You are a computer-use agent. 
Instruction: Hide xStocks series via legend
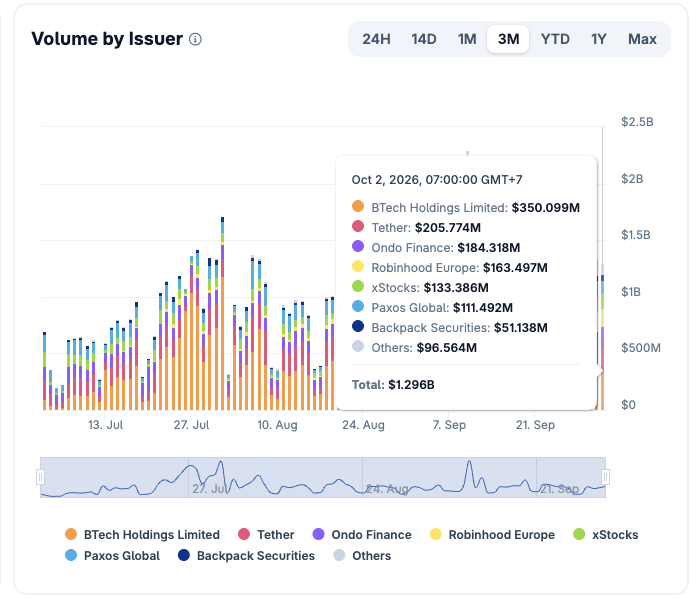(x=606, y=534)
